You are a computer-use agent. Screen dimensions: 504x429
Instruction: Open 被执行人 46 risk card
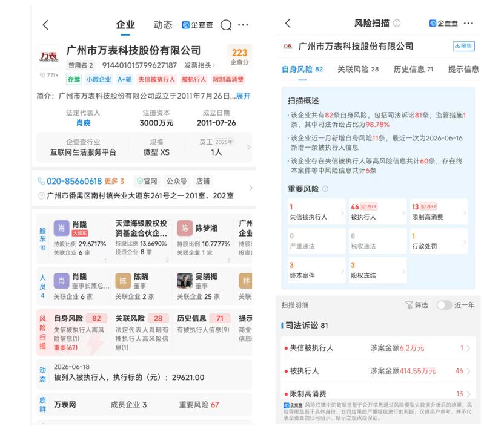pos(377,212)
